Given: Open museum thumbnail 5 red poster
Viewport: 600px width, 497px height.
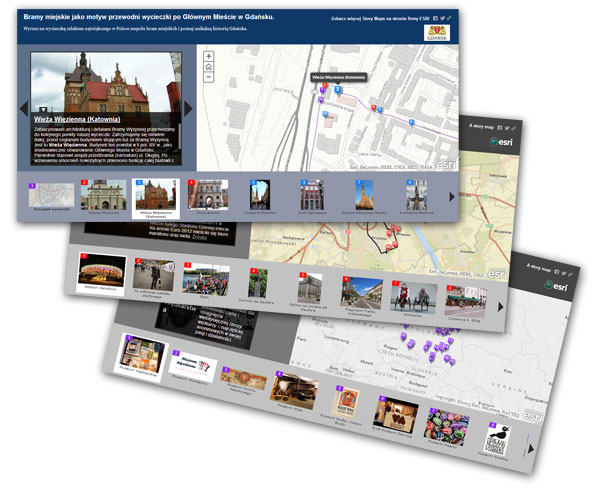Looking at the screenshot, I should (345, 403).
